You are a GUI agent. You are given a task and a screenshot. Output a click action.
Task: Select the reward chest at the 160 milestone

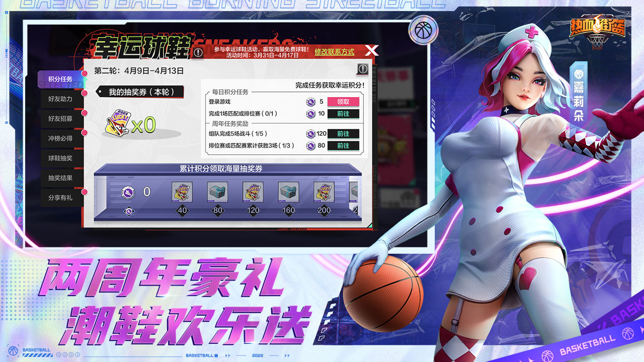(x=288, y=193)
